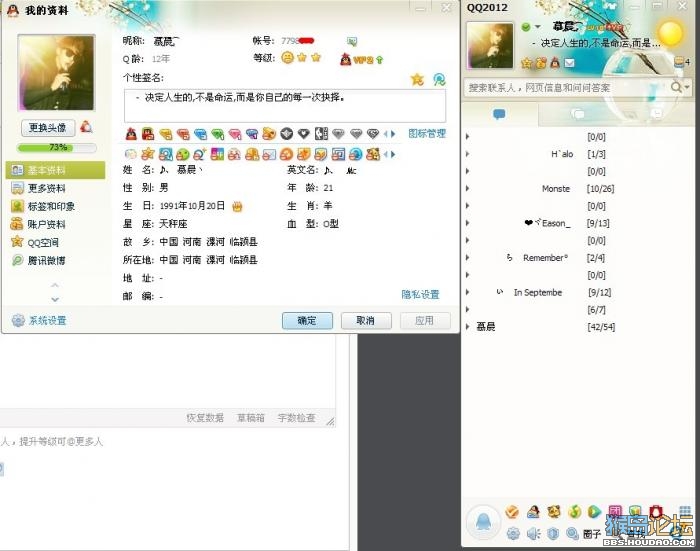
Task: Open message manager speaker icon
Action: 533,533
